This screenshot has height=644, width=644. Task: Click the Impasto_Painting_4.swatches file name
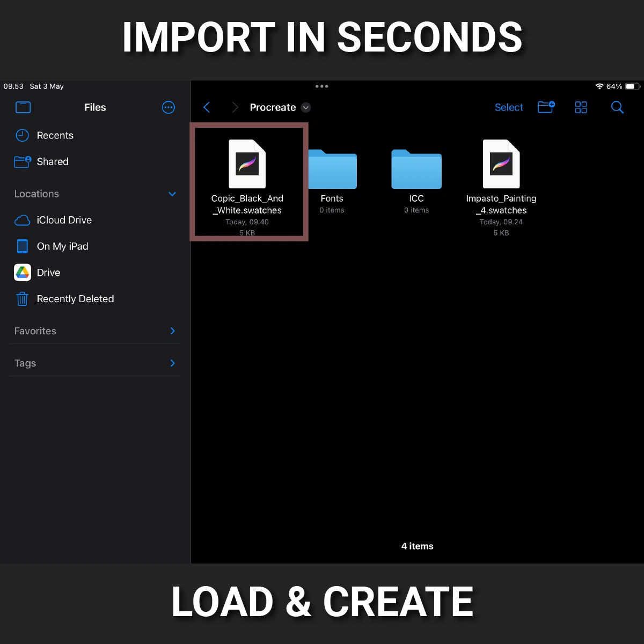[x=501, y=204]
